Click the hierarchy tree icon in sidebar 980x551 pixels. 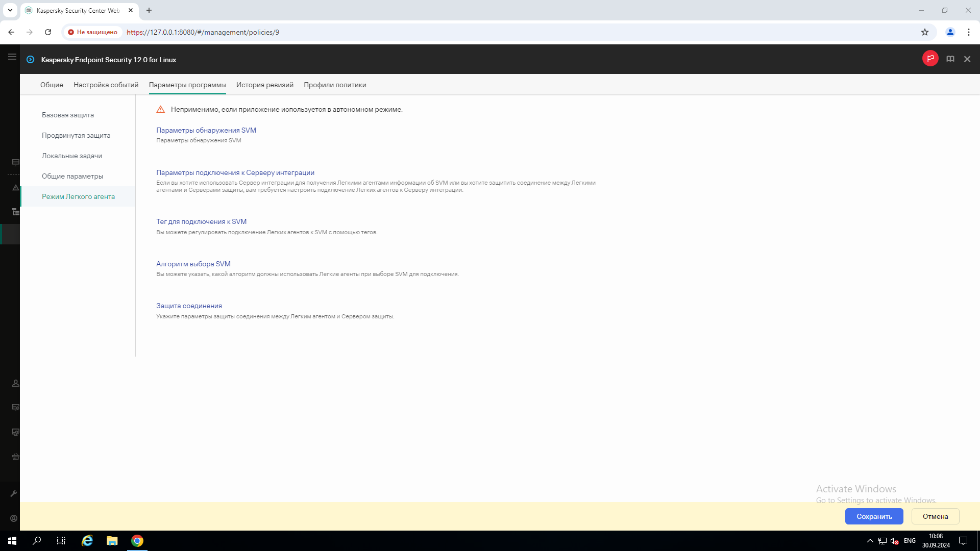(16, 212)
